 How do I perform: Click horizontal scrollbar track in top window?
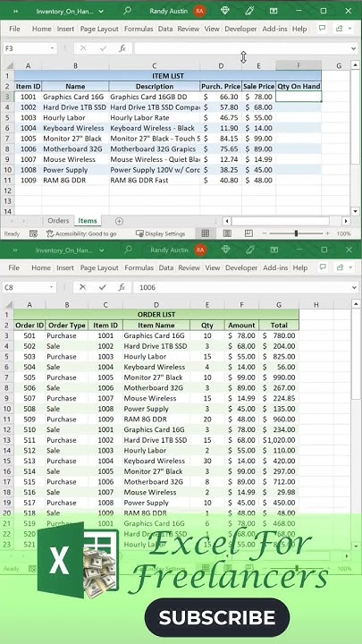(x=281, y=221)
